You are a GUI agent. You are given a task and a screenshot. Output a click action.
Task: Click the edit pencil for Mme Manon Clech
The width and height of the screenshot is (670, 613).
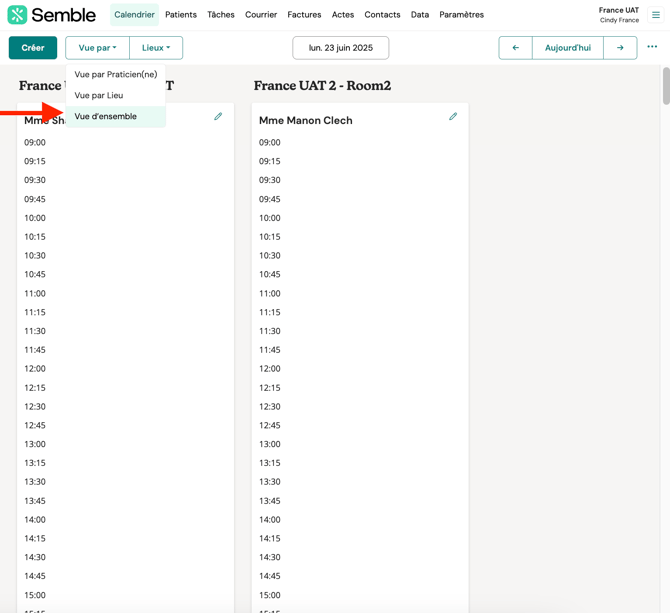click(x=453, y=117)
